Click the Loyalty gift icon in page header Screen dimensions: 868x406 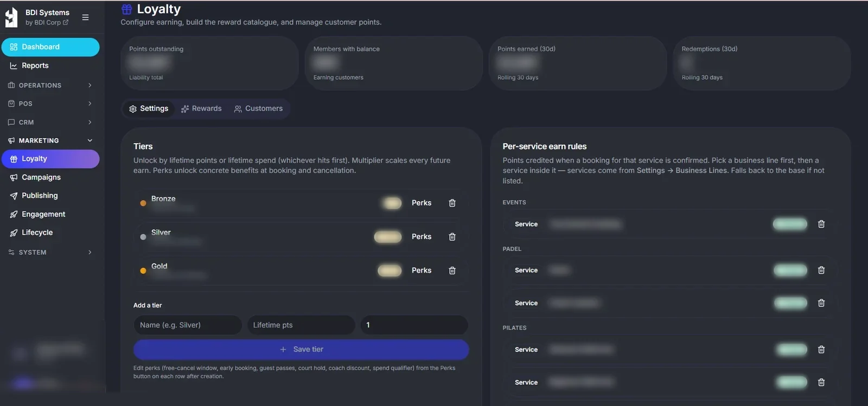(x=127, y=9)
